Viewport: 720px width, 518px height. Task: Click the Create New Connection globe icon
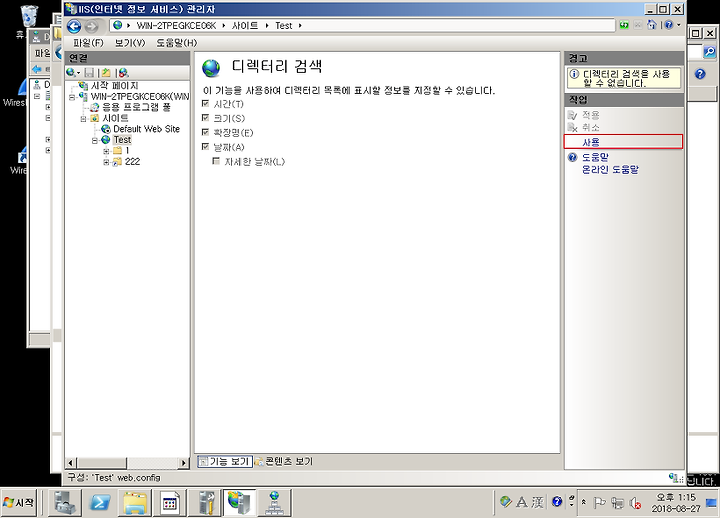tap(71, 73)
